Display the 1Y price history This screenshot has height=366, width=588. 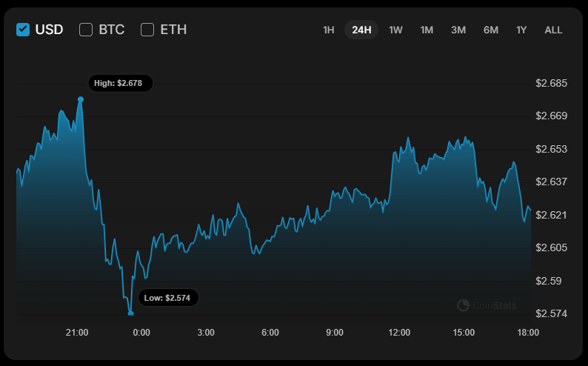click(521, 30)
